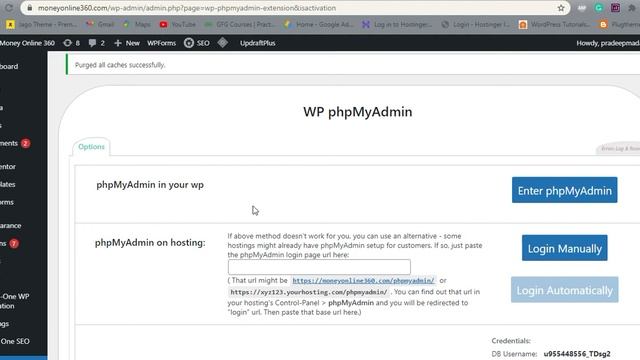Open the Howdy user account menu
Viewport: 640px width, 360px height.
tap(608, 43)
